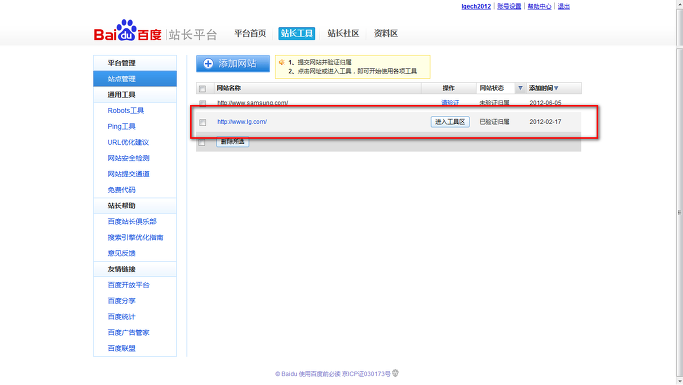This screenshot has height=385, width=683.
Task: Open Ping工具 from the sidebar
Action: pos(122,126)
